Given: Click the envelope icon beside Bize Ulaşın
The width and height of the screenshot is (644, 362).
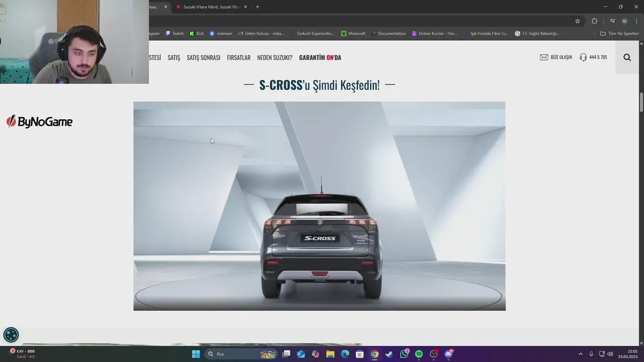Looking at the screenshot, I should (544, 57).
